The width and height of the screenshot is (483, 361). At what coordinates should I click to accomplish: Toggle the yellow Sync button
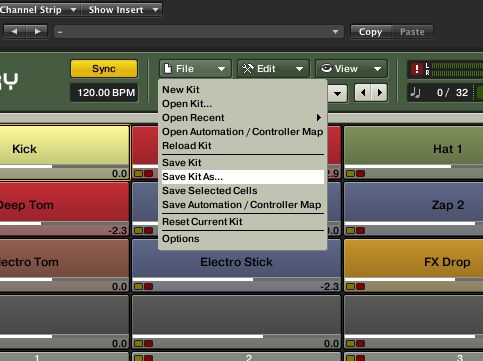tap(104, 69)
